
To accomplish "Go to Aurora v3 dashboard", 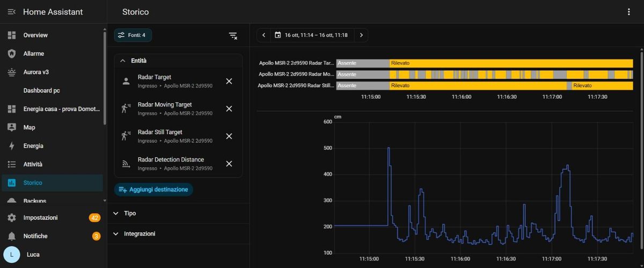I will 52,72.
